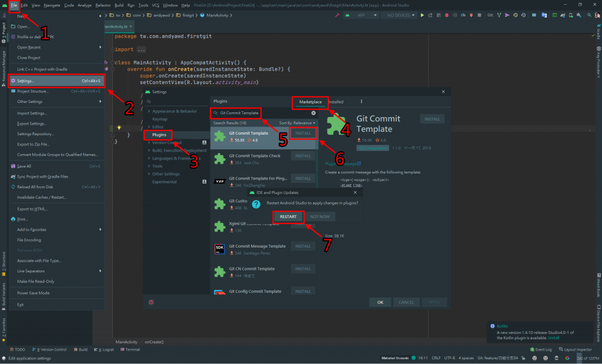Open the APP run configuration dropdown
The height and width of the screenshot is (364, 602).
(x=362, y=15)
